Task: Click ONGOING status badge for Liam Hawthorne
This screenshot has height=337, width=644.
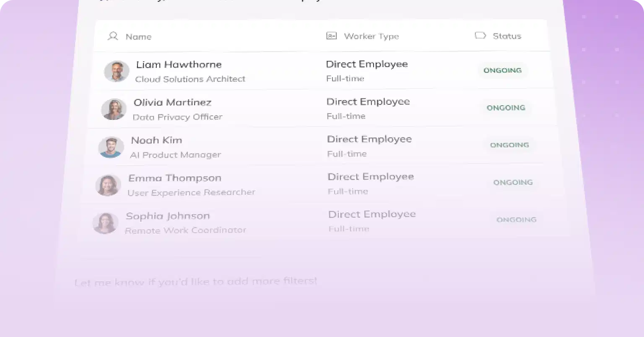Action: (503, 70)
